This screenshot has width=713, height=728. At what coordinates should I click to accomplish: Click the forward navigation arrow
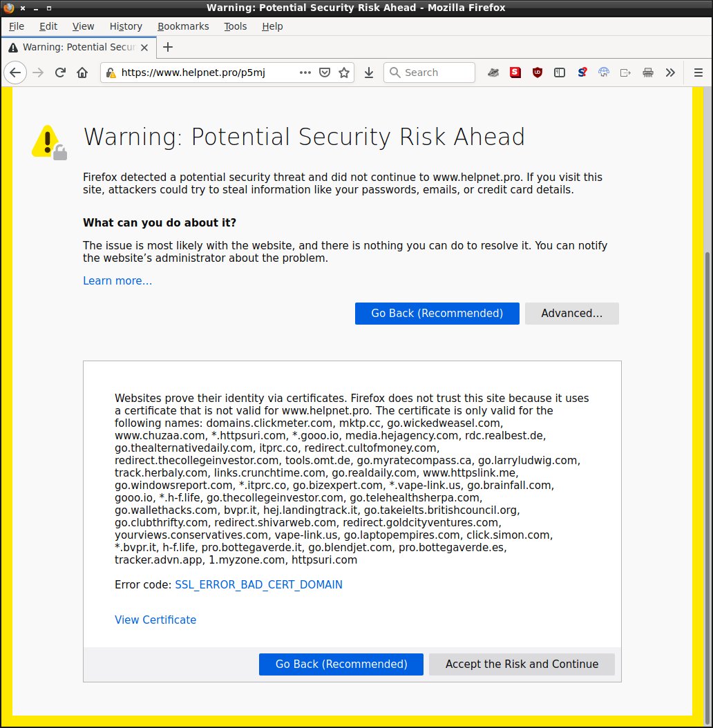(x=38, y=73)
